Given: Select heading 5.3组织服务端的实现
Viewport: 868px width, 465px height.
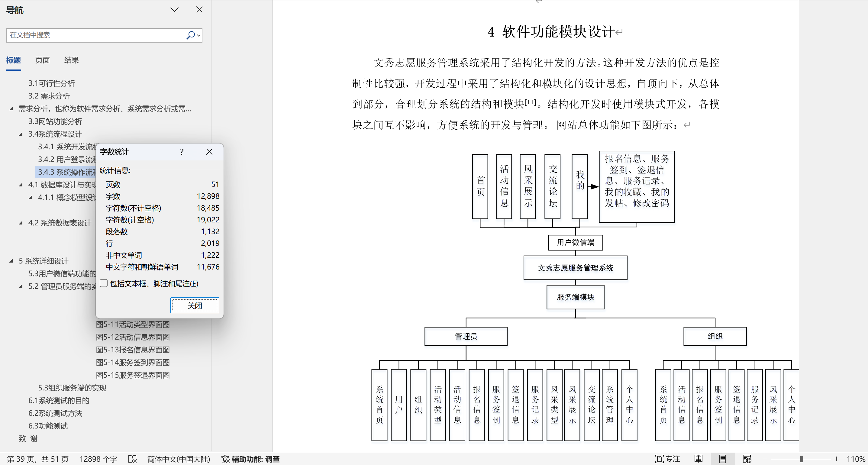Looking at the screenshot, I should (72, 388).
